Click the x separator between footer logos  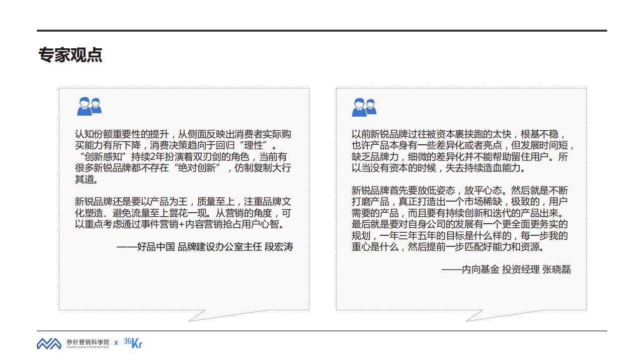click(x=116, y=343)
